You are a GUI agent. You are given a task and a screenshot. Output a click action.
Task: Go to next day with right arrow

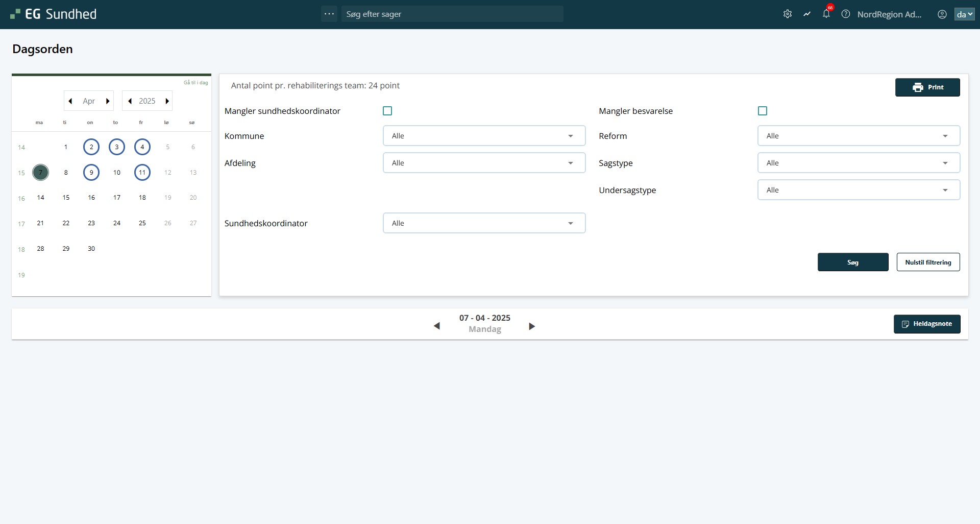(532, 326)
